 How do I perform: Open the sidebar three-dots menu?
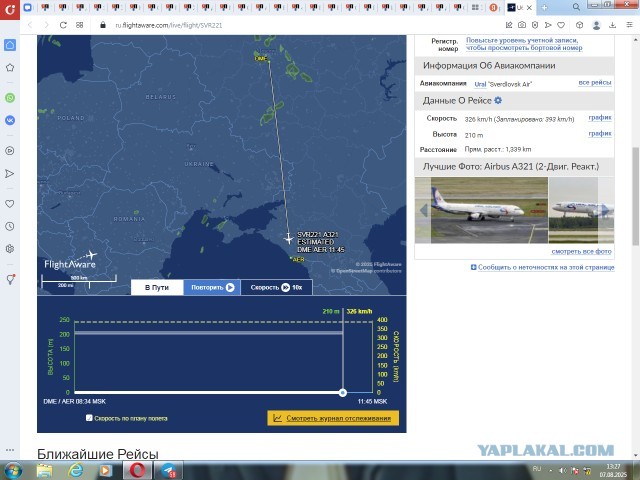(x=10, y=450)
